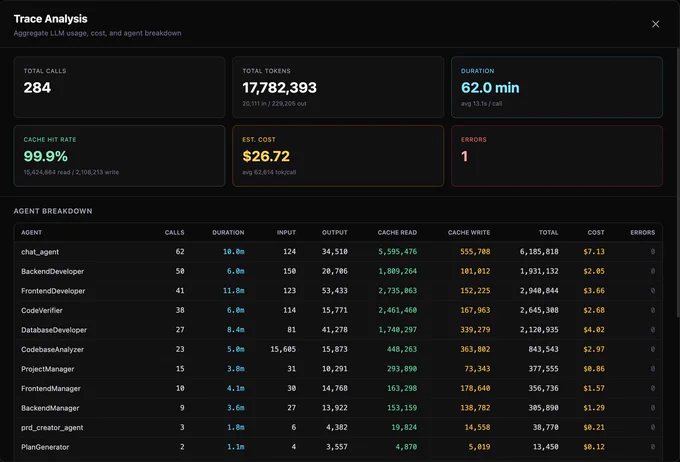680x462 pixels.
Task: Click CodebaseAnalyzer cache write 363,802
Action: click(475, 349)
